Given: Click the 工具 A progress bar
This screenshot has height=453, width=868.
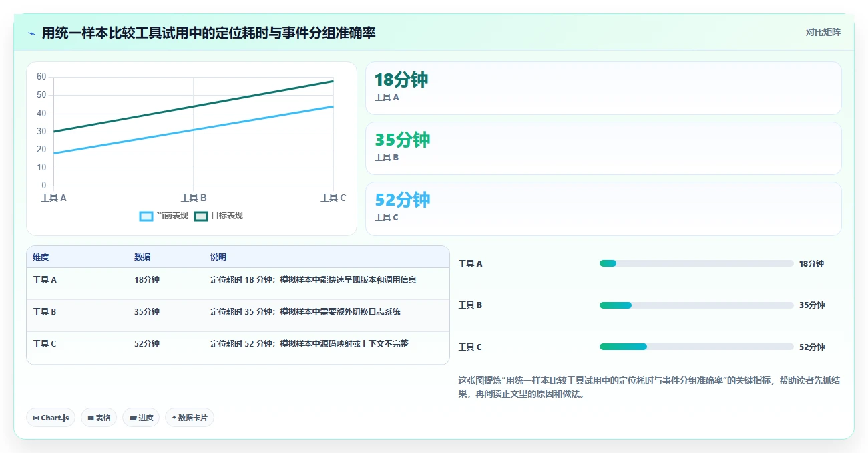Looking at the screenshot, I should 696,263.
